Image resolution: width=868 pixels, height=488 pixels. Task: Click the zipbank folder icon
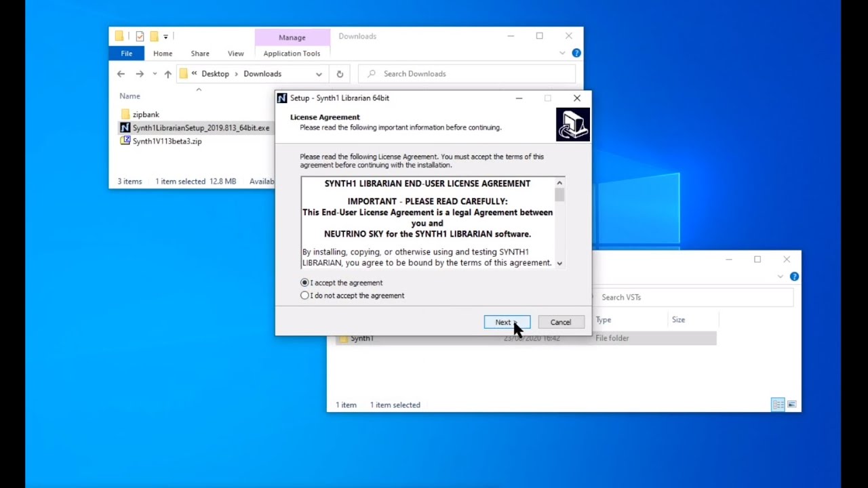(125, 115)
